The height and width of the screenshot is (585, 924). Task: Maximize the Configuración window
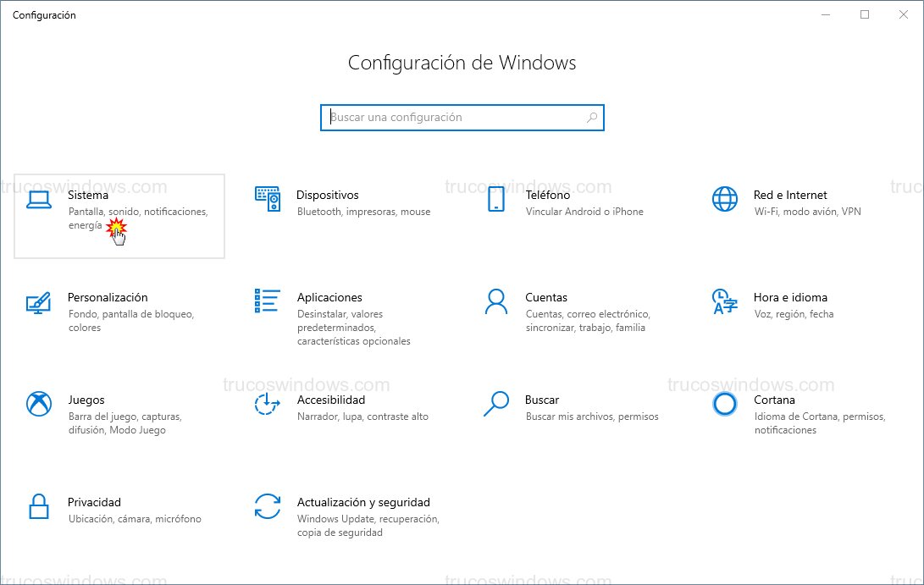[x=865, y=14]
